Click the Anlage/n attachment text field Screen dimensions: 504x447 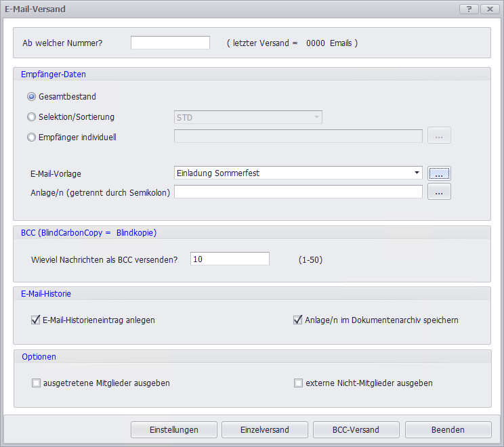click(x=298, y=192)
